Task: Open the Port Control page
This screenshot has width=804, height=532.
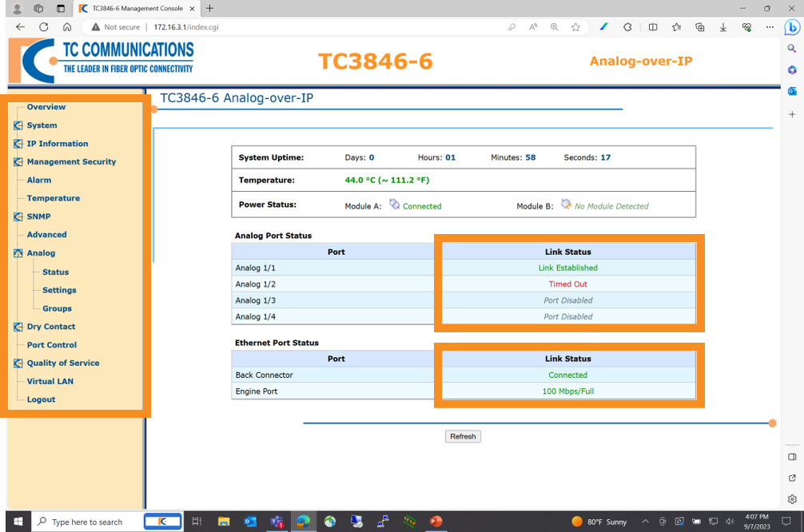Action: click(x=52, y=344)
